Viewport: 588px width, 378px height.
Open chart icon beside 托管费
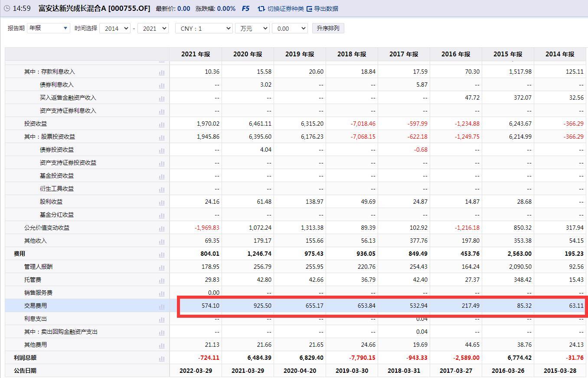[162, 280]
